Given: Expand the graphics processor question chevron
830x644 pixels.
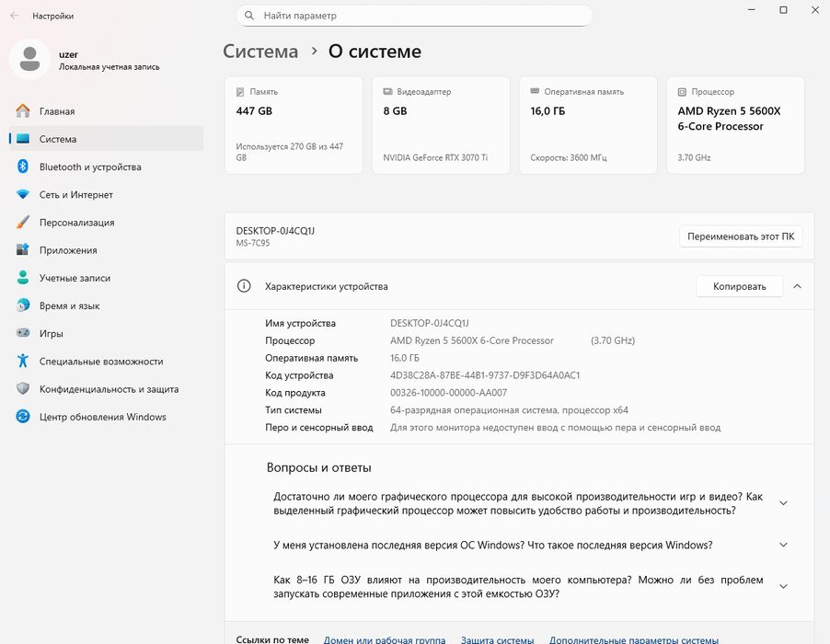Looking at the screenshot, I should pyautogui.click(x=783, y=503).
